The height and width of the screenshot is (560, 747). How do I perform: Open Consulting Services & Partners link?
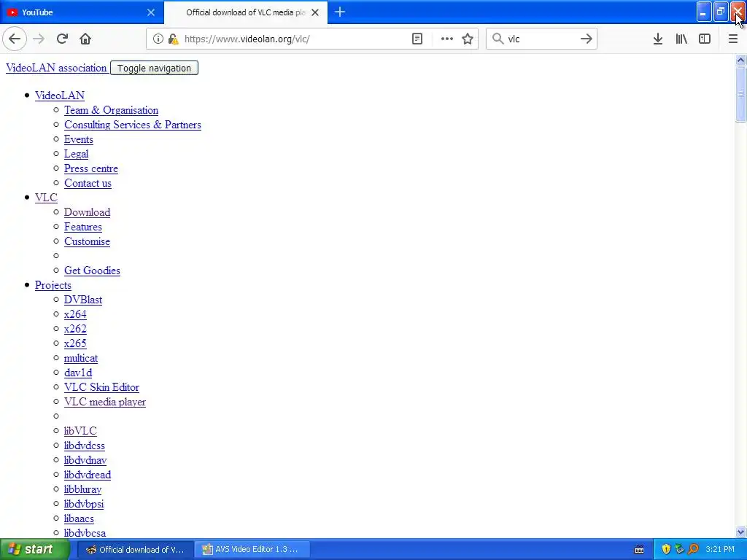click(x=133, y=125)
